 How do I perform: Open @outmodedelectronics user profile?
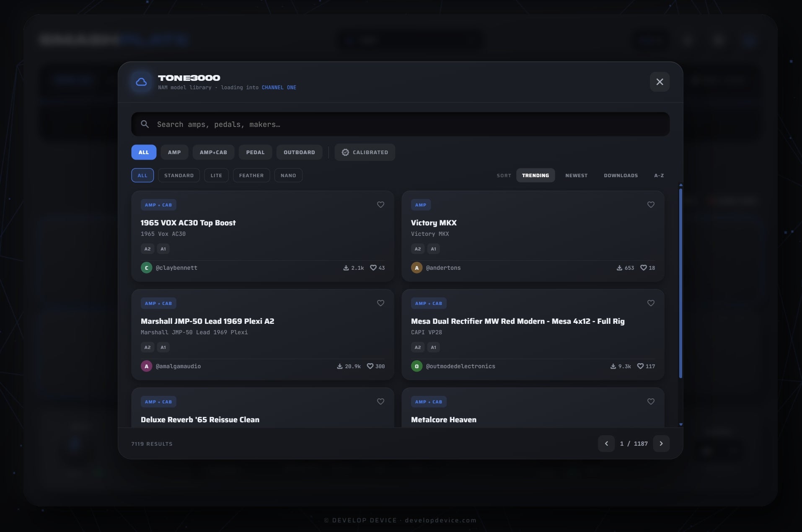pyautogui.click(x=461, y=366)
